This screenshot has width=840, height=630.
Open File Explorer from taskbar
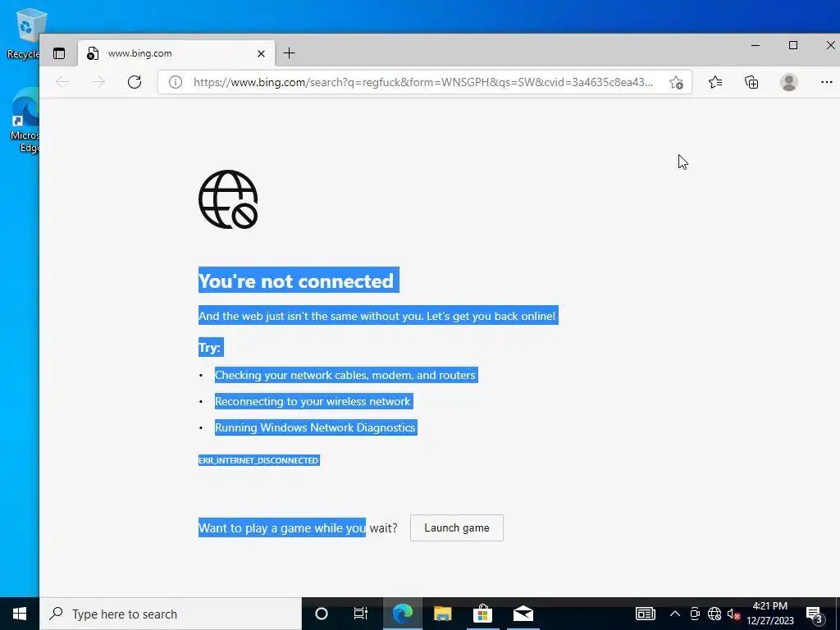[x=442, y=614]
